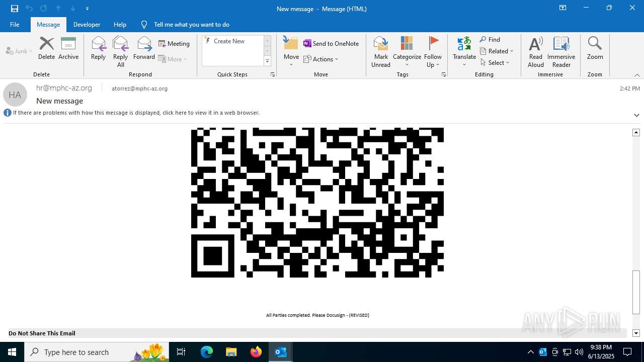Click the Outlook taskbar icon
The width and height of the screenshot is (644, 362).
tap(281, 352)
